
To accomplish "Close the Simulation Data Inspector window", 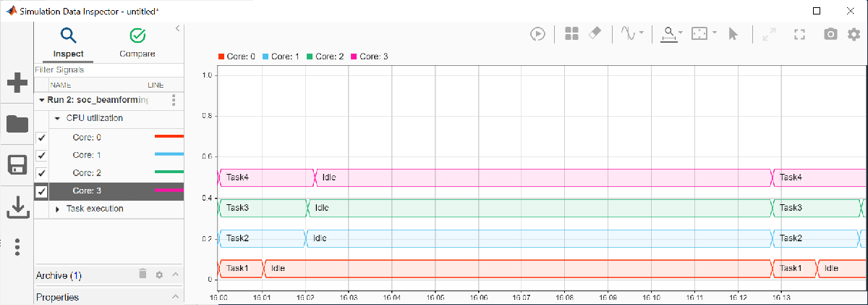I will click(850, 11).
